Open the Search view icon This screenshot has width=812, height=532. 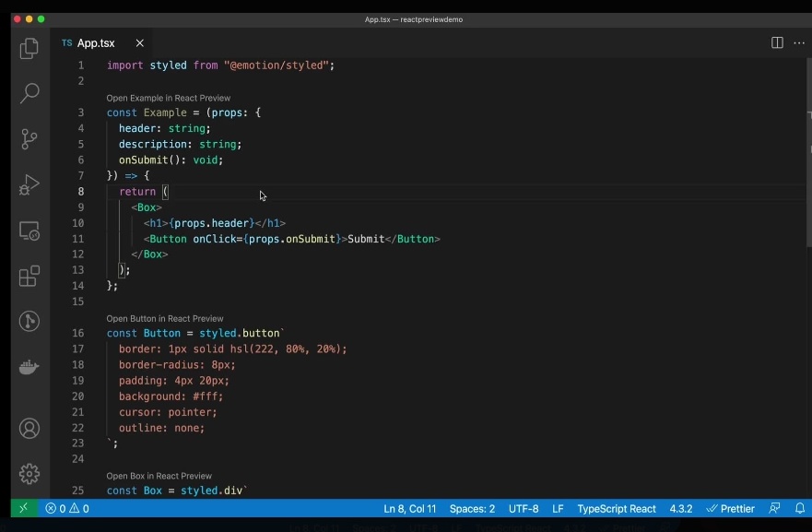[29, 93]
